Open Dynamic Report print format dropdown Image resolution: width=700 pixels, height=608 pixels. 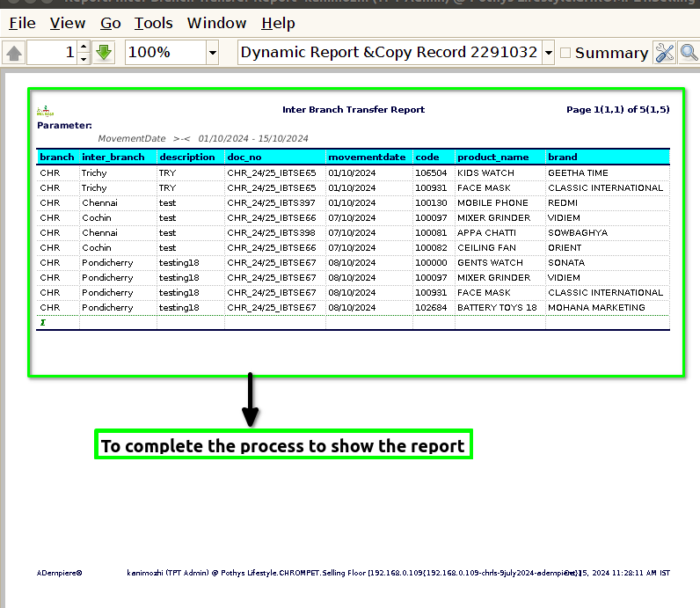coord(548,53)
